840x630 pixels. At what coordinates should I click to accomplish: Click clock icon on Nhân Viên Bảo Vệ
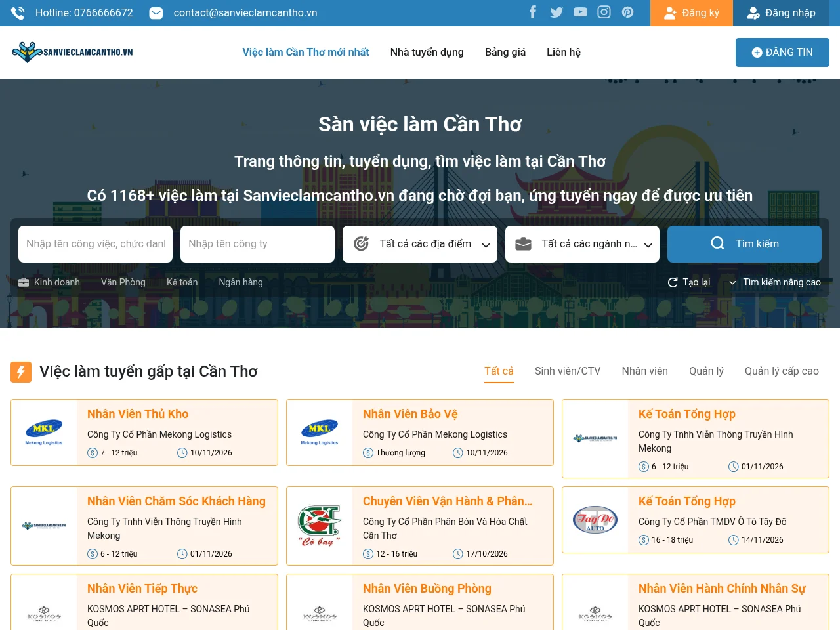[x=458, y=453]
